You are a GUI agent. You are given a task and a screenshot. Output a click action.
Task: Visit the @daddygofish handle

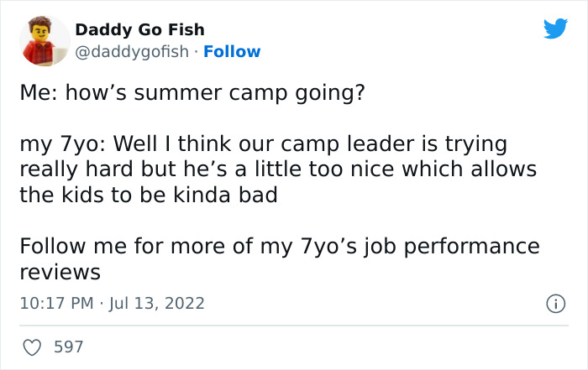pos(133,51)
